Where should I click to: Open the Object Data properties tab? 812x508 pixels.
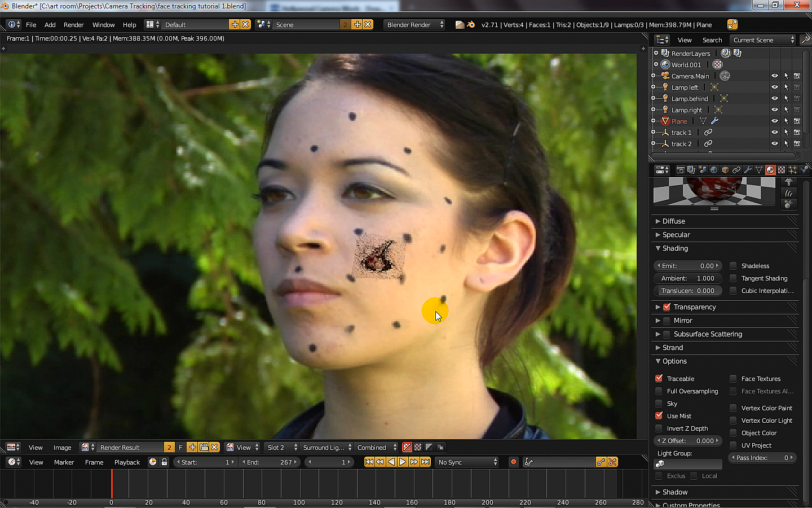click(759, 170)
